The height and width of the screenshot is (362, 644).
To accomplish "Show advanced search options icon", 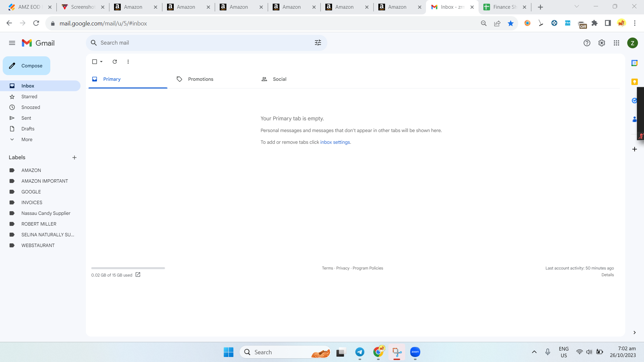I will point(318,43).
